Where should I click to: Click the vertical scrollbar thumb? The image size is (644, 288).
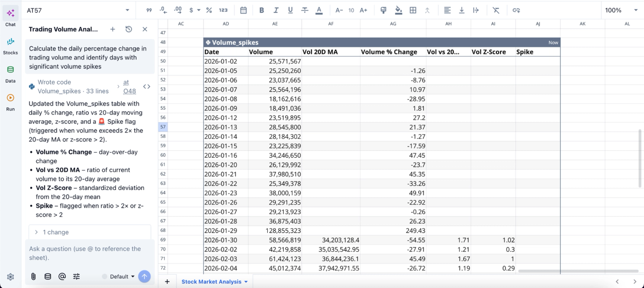click(640, 159)
